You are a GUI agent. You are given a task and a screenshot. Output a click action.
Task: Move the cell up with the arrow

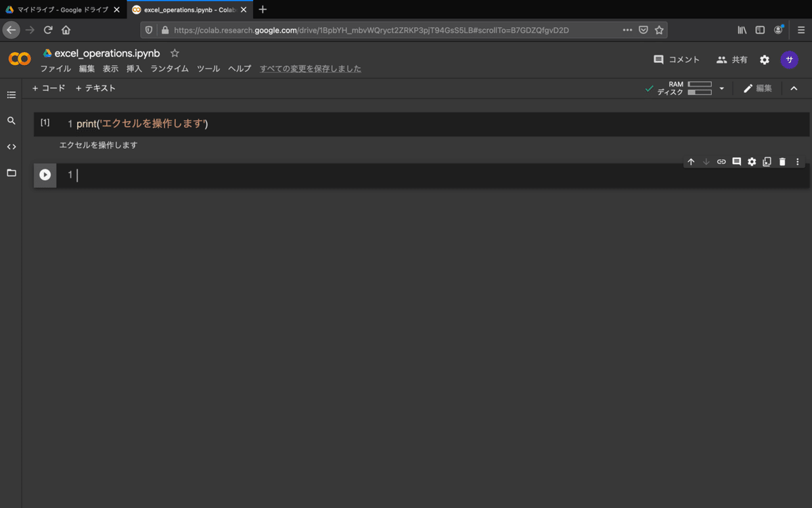(x=691, y=162)
